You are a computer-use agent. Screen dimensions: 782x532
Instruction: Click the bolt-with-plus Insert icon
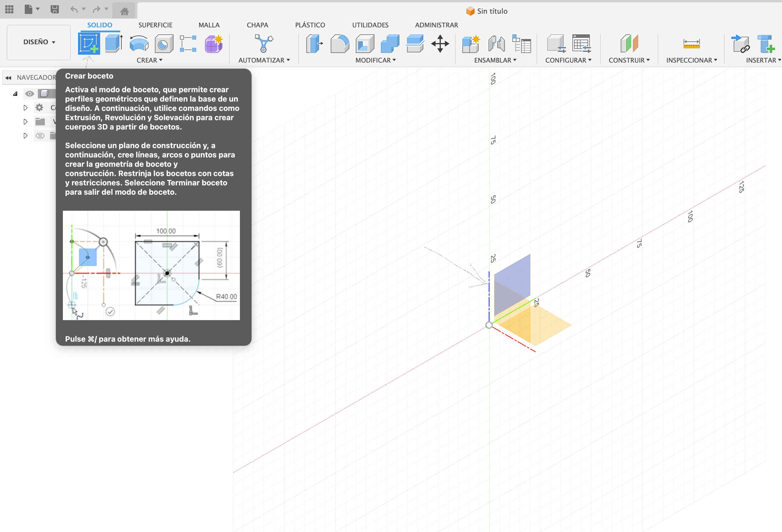[766, 44]
